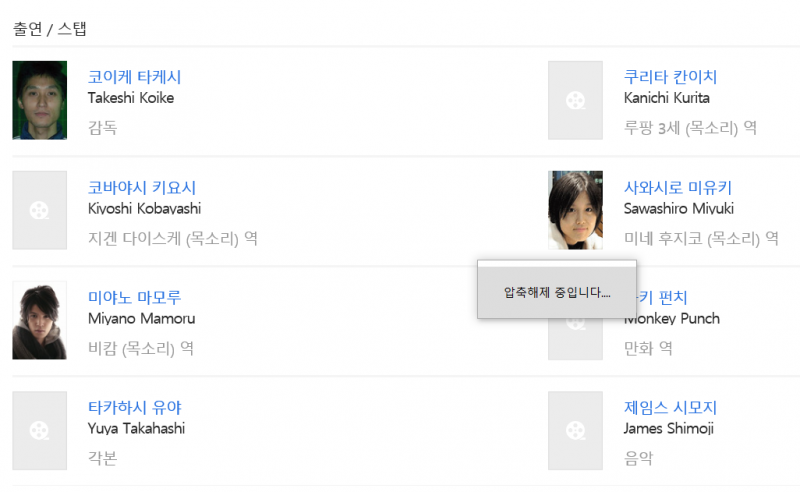Open the 쿠리타 칸이치 name link

point(670,77)
